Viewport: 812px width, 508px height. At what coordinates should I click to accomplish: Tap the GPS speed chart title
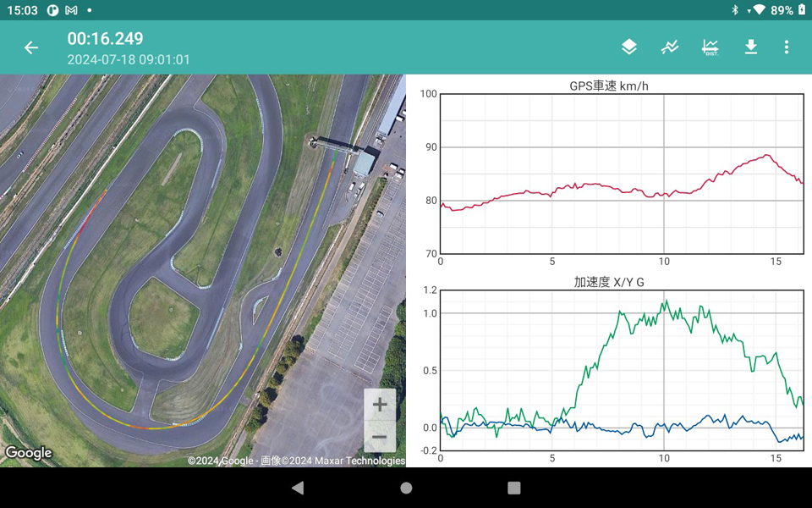[x=608, y=86]
